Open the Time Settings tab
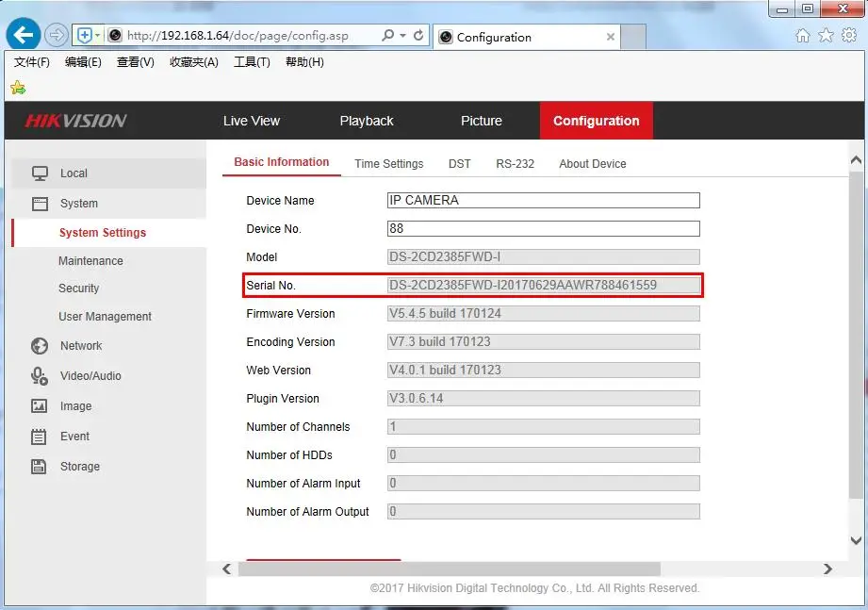 point(388,164)
